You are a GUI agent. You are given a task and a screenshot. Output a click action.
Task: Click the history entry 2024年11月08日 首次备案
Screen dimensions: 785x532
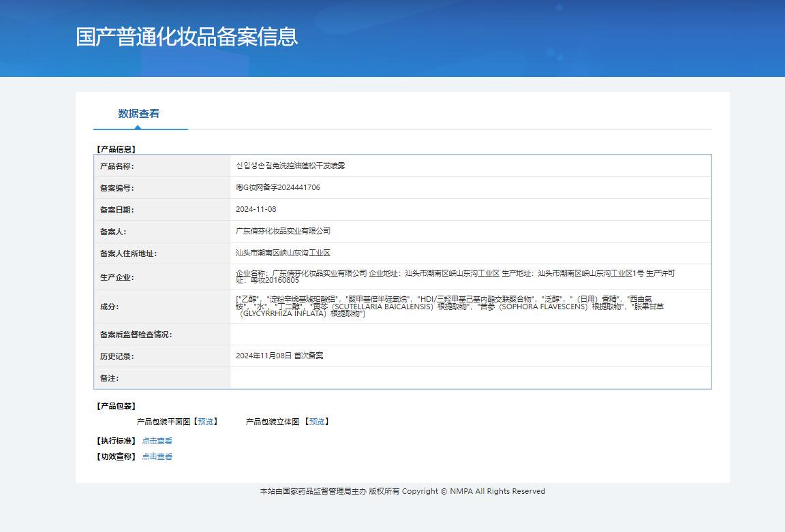click(x=279, y=356)
